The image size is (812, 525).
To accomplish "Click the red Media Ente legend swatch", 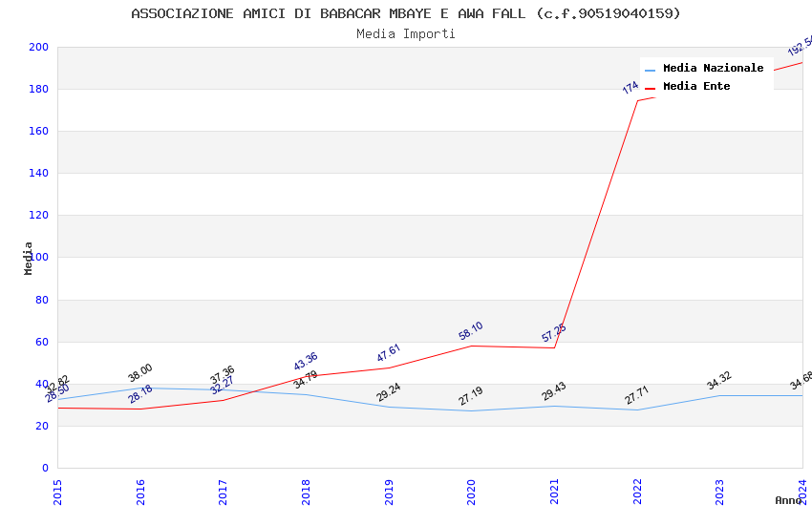I will pos(650,89).
